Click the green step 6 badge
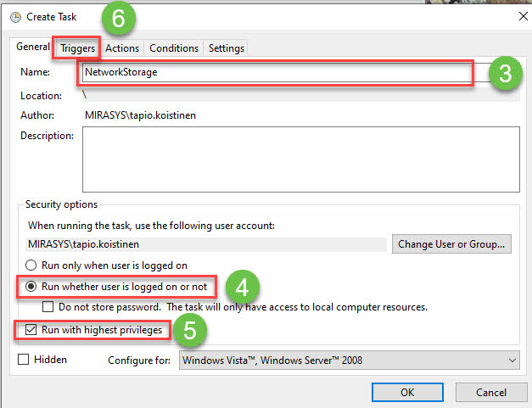This screenshot has width=532, height=408. [x=118, y=17]
